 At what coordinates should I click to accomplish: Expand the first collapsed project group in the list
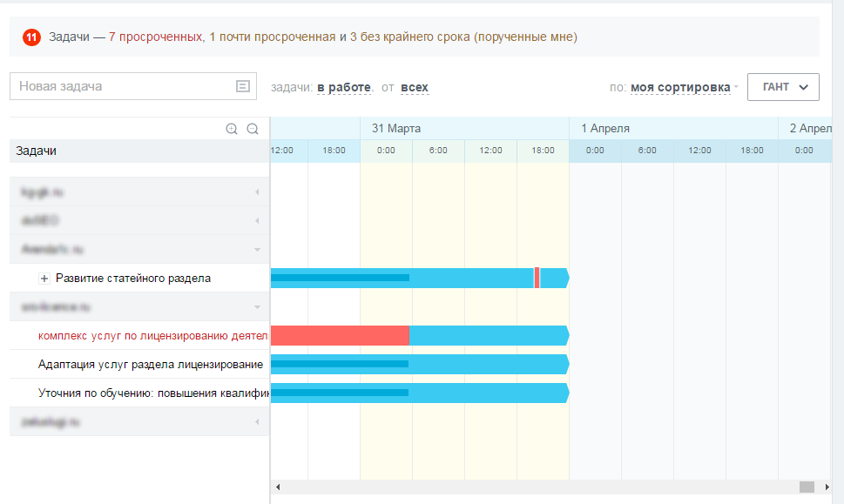pyautogui.click(x=256, y=192)
